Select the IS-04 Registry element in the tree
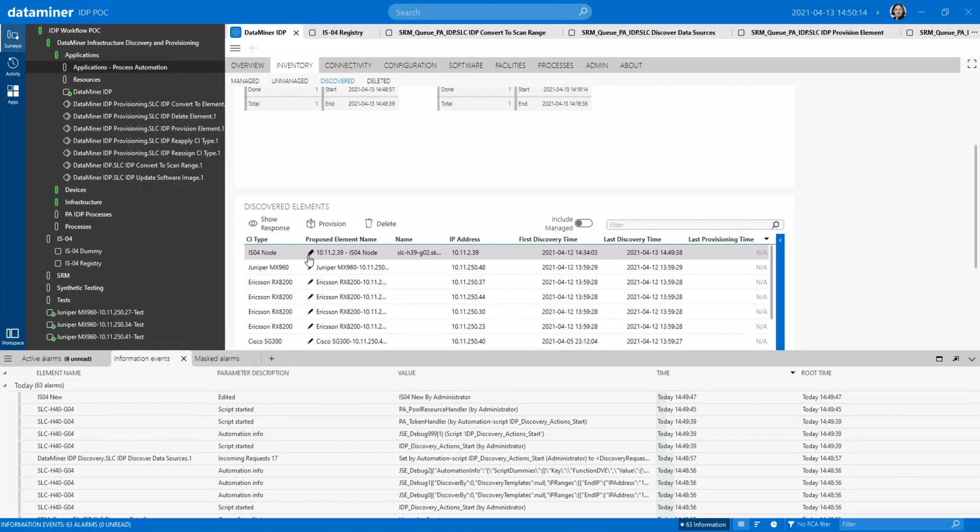 [83, 263]
